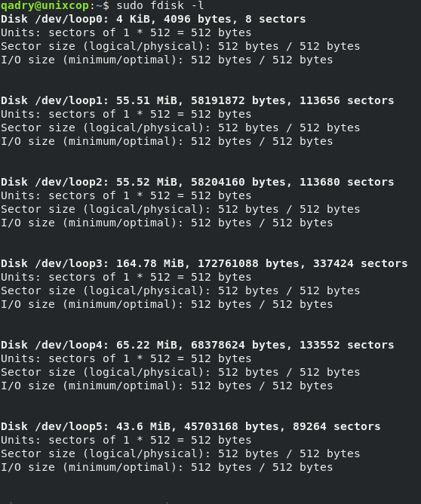This screenshot has width=421, height=504.
Task: Click the Sector size line under loop5
Action: 180,454
